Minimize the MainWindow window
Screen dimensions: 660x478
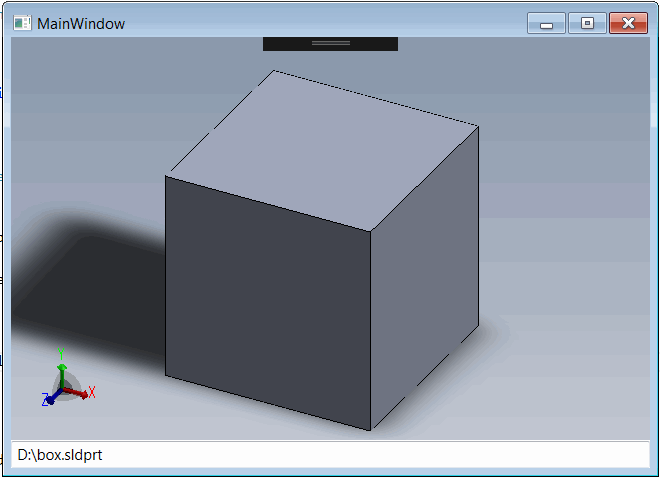(x=547, y=24)
